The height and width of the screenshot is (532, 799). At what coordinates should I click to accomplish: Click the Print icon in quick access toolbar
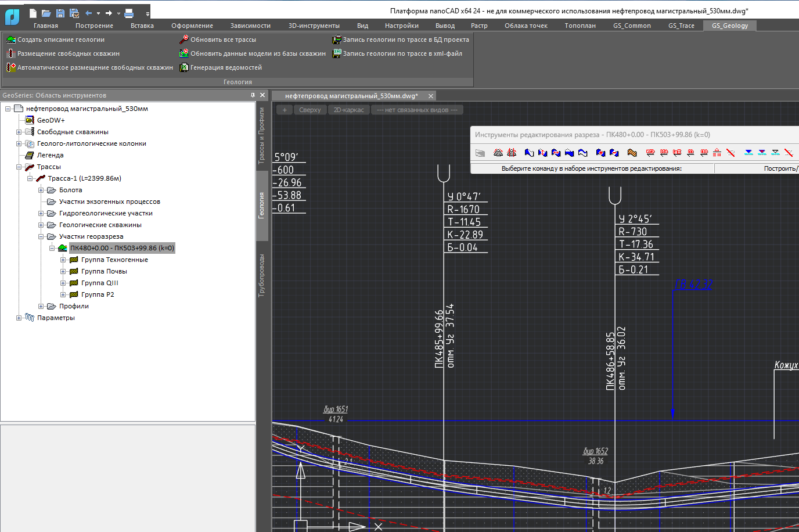point(129,13)
